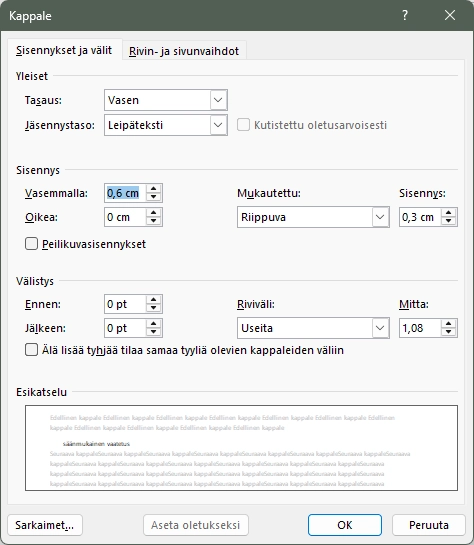474x545 pixels.
Task: Decrease Vasemmalla indent with down arrow
Action: click(x=153, y=197)
